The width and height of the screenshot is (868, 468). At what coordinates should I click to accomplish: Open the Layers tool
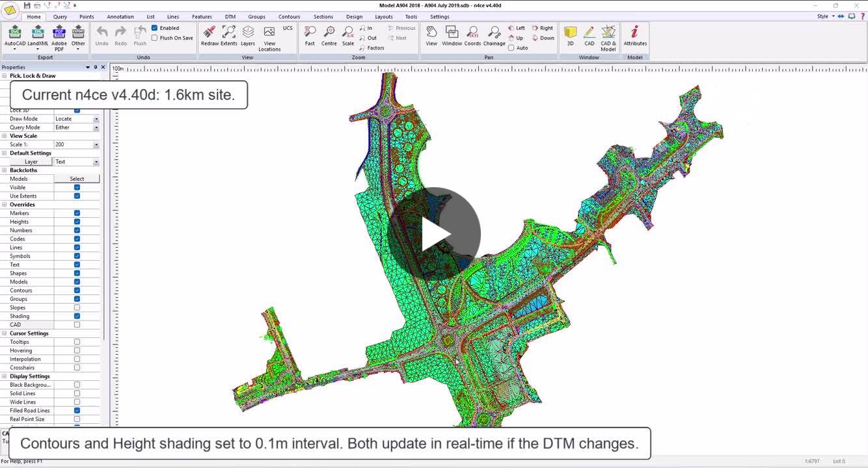point(248,36)
